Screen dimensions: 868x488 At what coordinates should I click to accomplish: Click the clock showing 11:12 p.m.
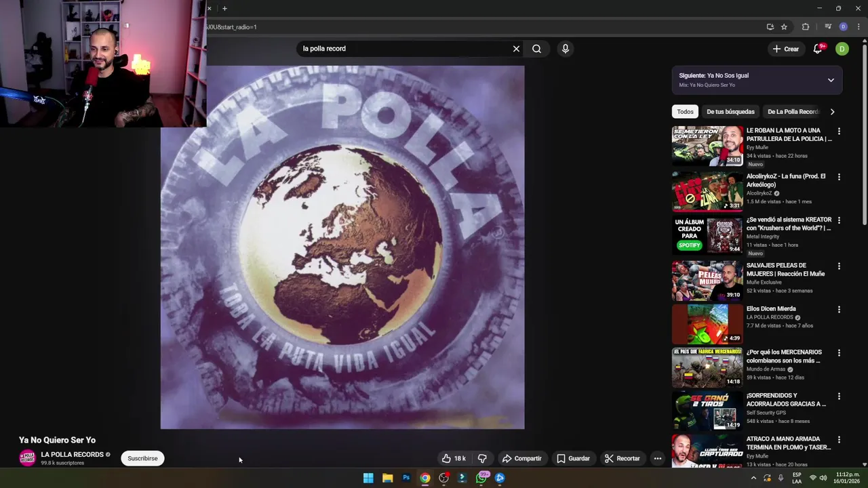(847, 478)
